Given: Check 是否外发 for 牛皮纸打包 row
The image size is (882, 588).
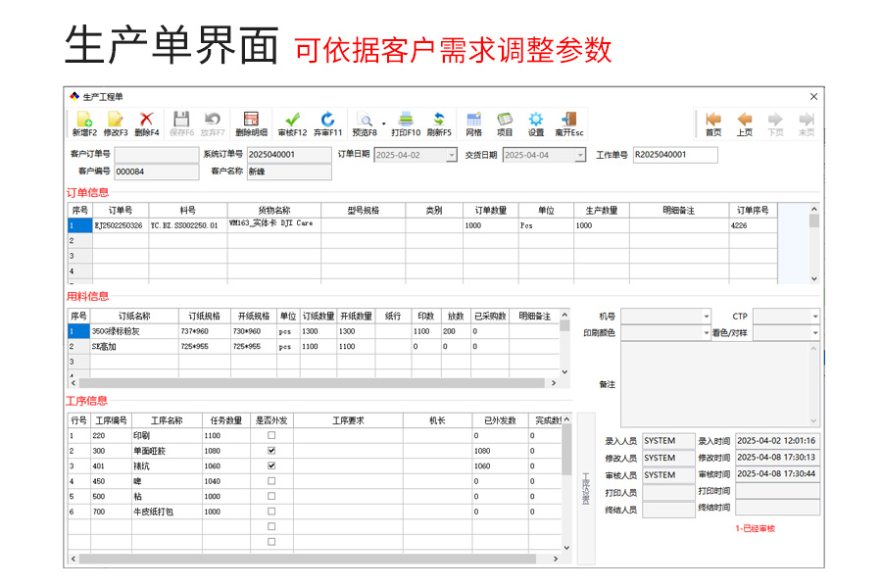Looking at the screenshot, I should click(x=271, y=512).
